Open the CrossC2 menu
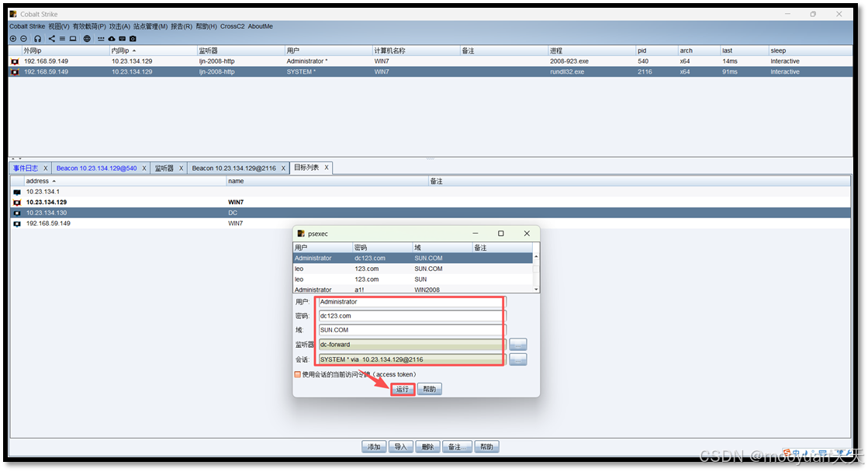Viewport: 868px width, 472px height. pyautogui.click(x=233, y=26)
